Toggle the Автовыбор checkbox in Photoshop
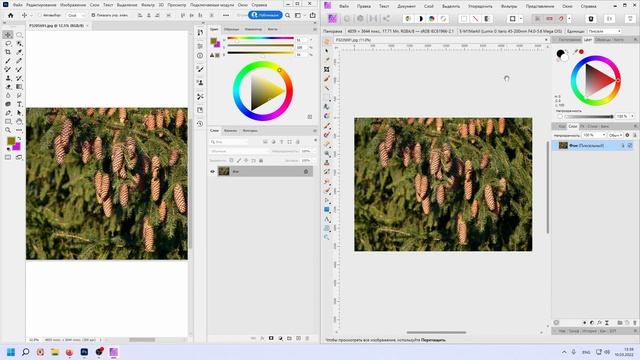Screen dimensions: 640x360 [40, 15]
